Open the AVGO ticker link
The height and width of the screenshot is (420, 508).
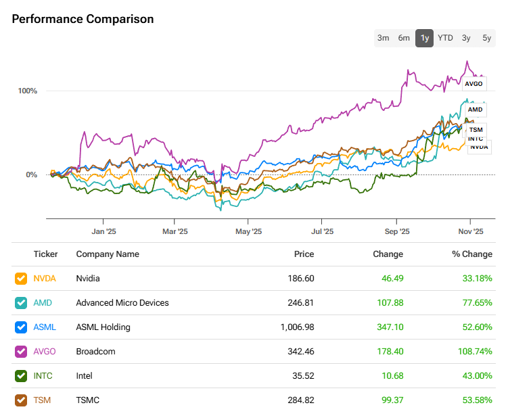(x=45, y=352)
